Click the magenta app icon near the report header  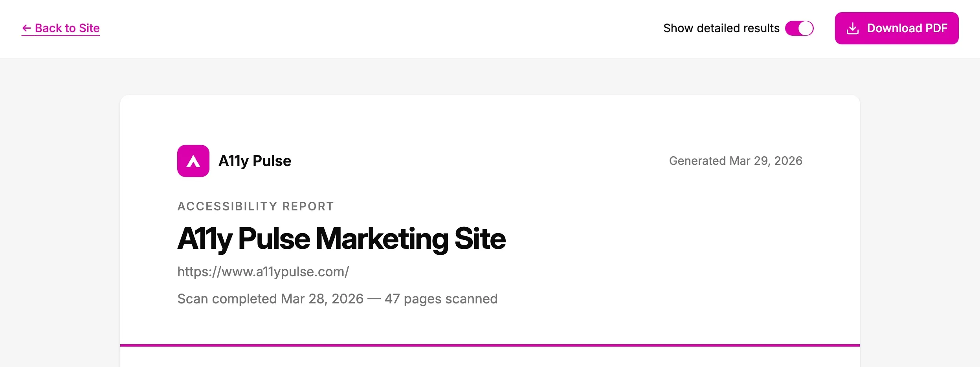coord(193,161)
